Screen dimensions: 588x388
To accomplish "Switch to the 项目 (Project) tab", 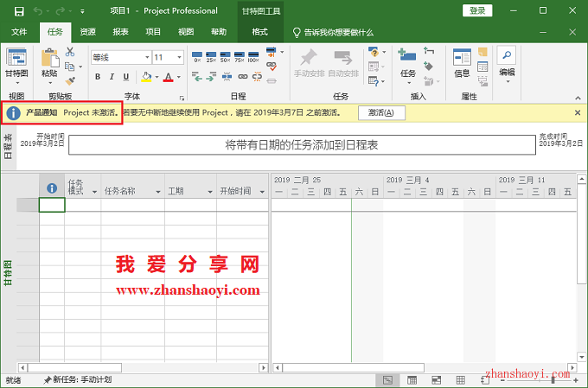I will tap(153, 32).
